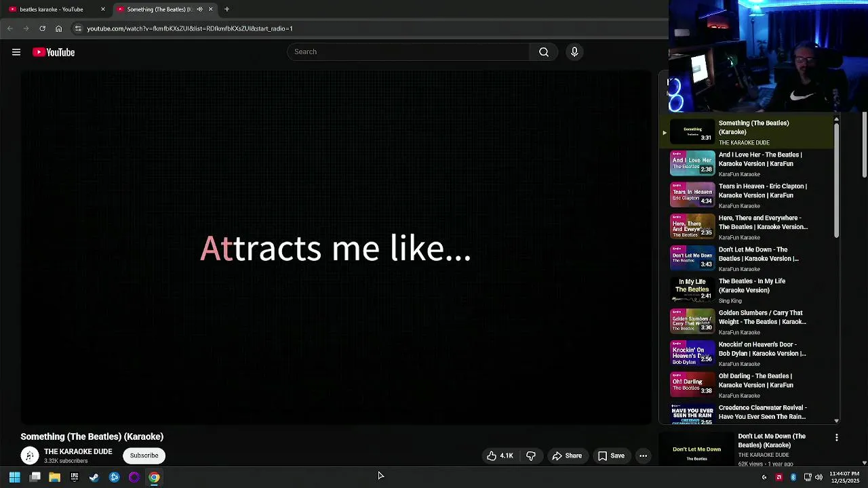Dislike the video with thumbs-down button
Screen dimensions: 868x488
tap(531, 456)
